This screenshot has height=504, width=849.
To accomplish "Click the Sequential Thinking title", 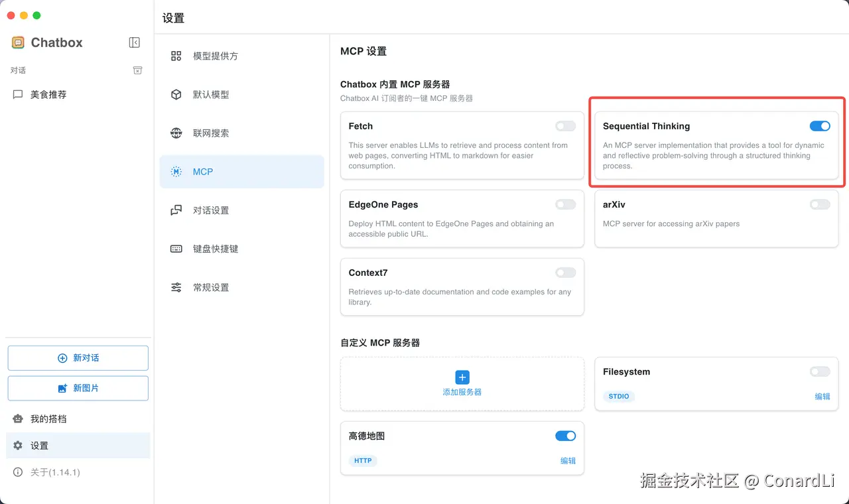I will [646, 126].
